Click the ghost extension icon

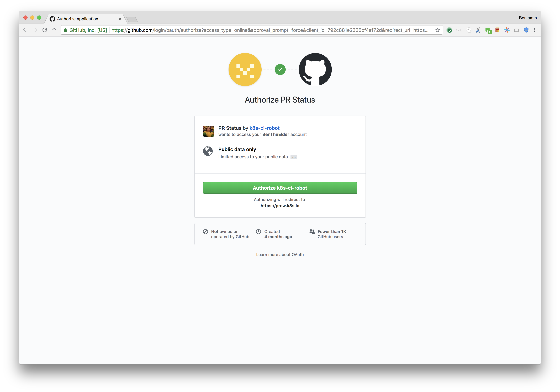click(469, 30)
